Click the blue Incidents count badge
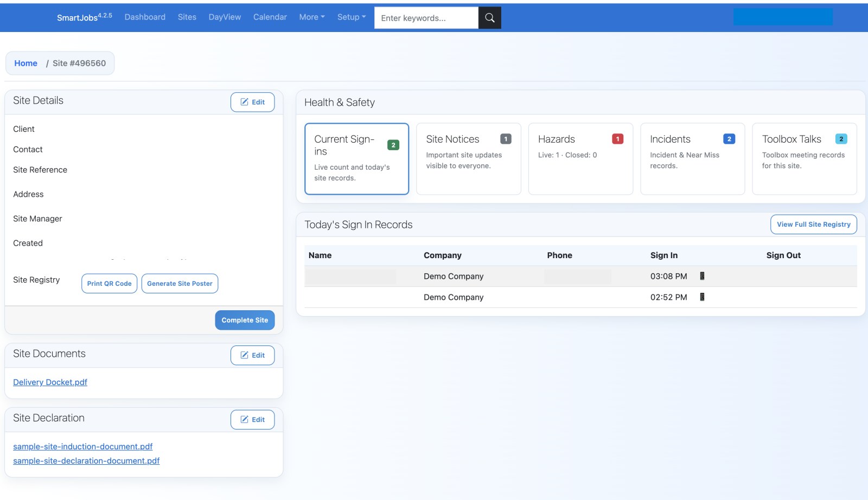 coord(729,139)
